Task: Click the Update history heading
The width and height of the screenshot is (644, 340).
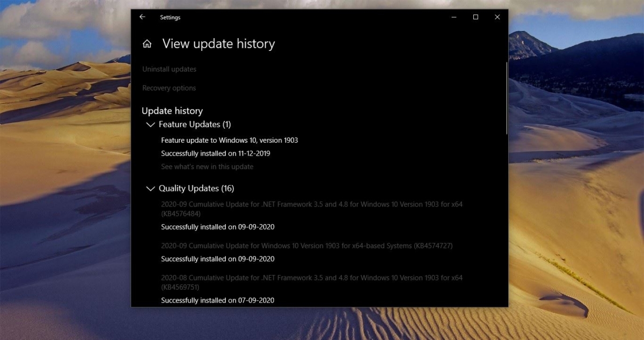Action: 172,110
